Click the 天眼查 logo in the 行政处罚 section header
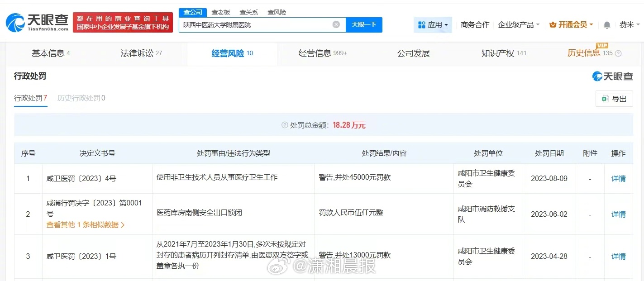 (x=613, y=76)
